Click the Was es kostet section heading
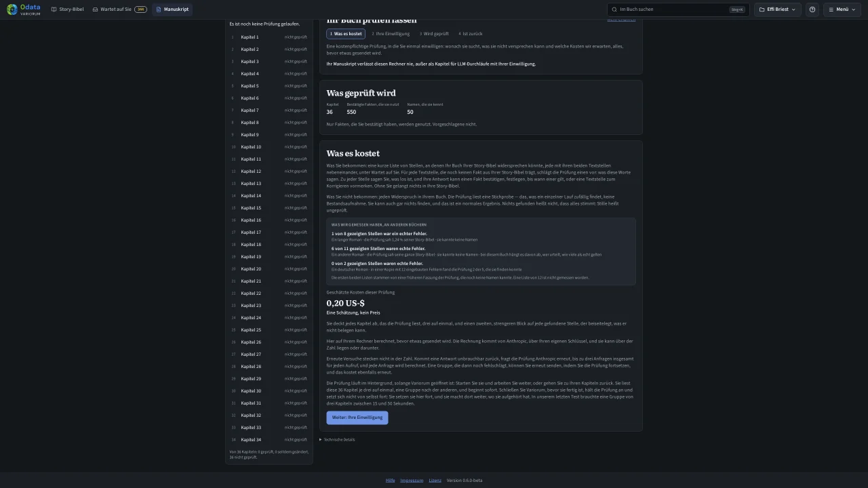Viewport: 868px width, 488px height. (353, 153)
